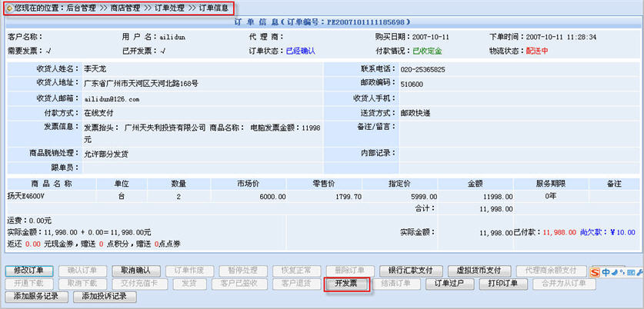Choose 银行汇款支付 payment button
This screenshot has height=309, width=644.
tap(410, 271)
